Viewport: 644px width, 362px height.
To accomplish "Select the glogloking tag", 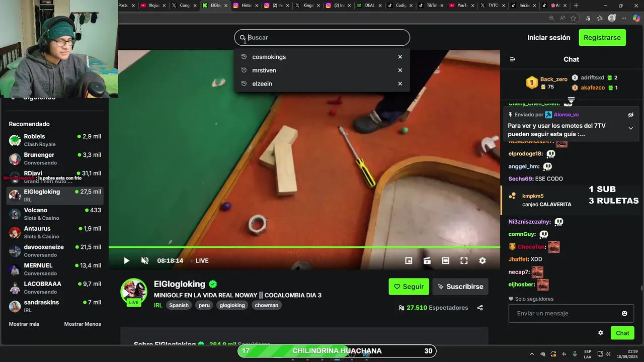I will coord(232,305).
